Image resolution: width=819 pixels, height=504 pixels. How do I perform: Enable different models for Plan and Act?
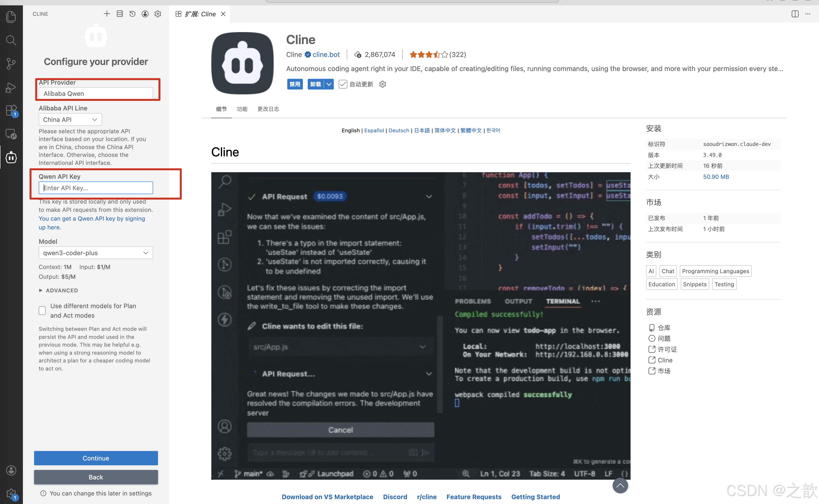pos(42,311)
